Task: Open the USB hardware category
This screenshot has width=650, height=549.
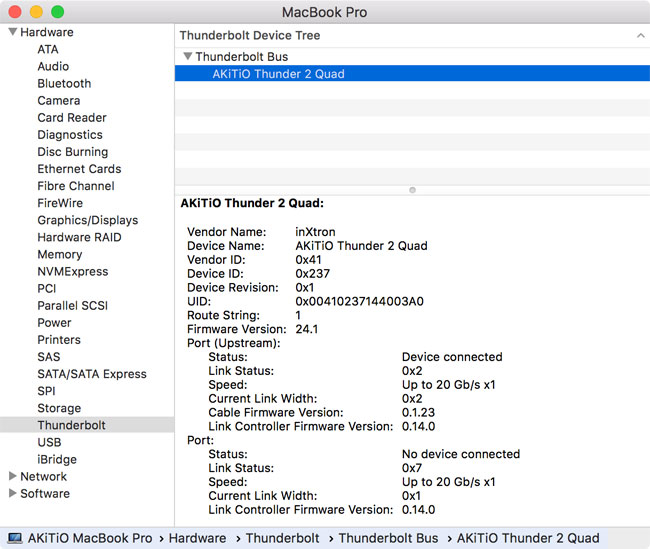Action: (49, 442)
